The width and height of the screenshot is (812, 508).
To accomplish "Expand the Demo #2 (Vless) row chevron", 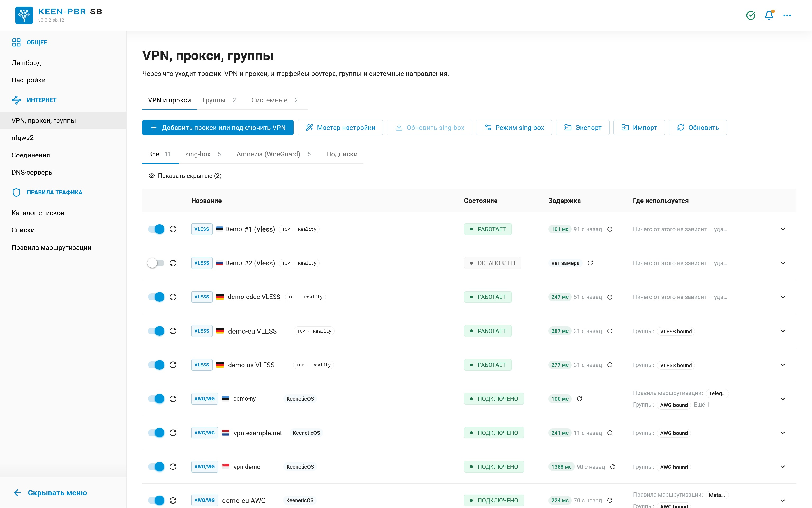I will [x=782, y=263].
